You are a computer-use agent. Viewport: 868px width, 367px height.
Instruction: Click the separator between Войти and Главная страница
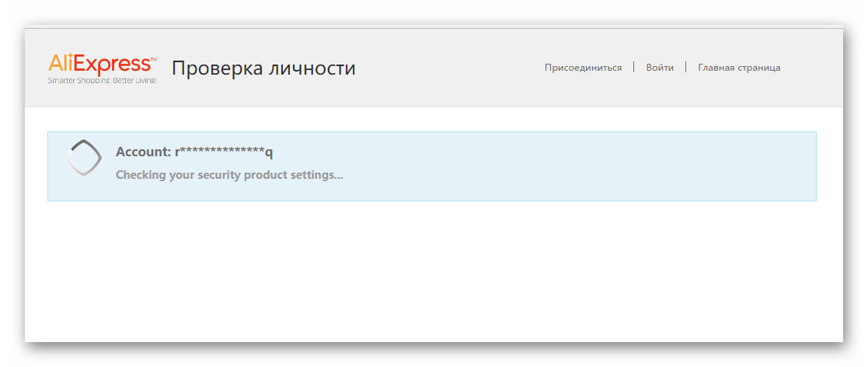pos(686,68)
